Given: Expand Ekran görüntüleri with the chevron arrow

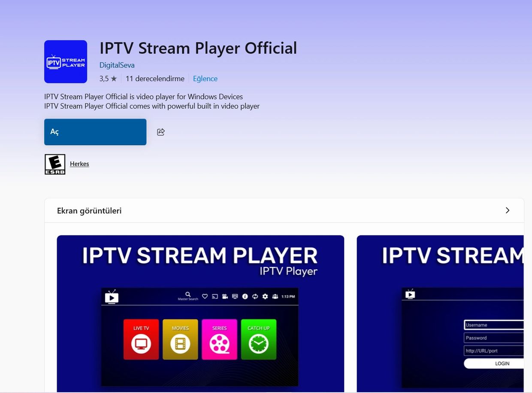Looking at the screenshot, I should pyautogui.click(x=508, y=210).
